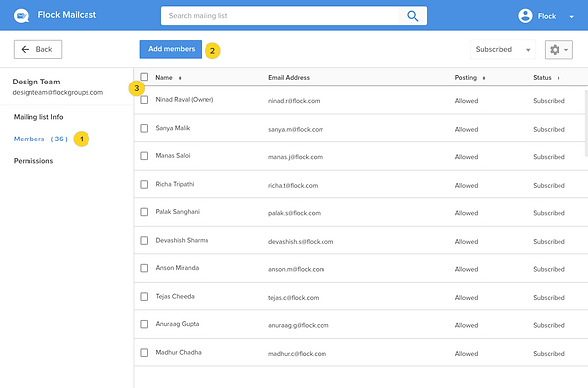
Task: Check the box for Sanya Malik
Action: (x=144, y=128)
